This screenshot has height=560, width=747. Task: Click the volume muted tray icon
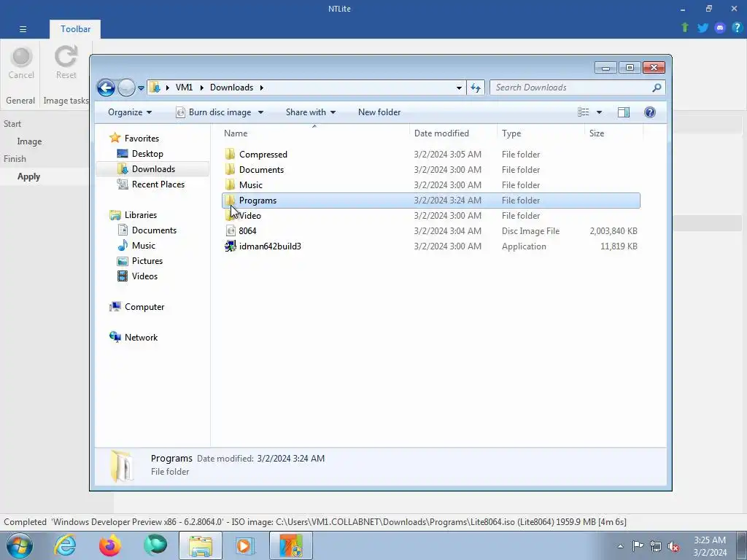pyautogui.click(x=673, y=546)
